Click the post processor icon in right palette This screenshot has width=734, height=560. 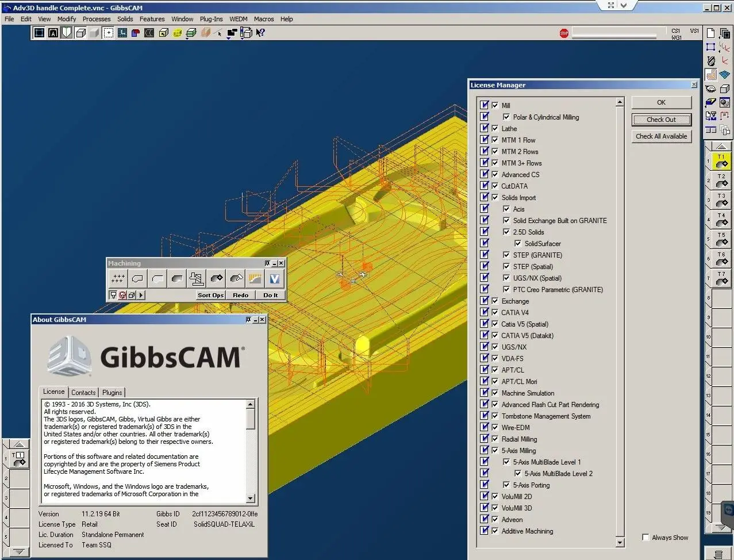711,115
